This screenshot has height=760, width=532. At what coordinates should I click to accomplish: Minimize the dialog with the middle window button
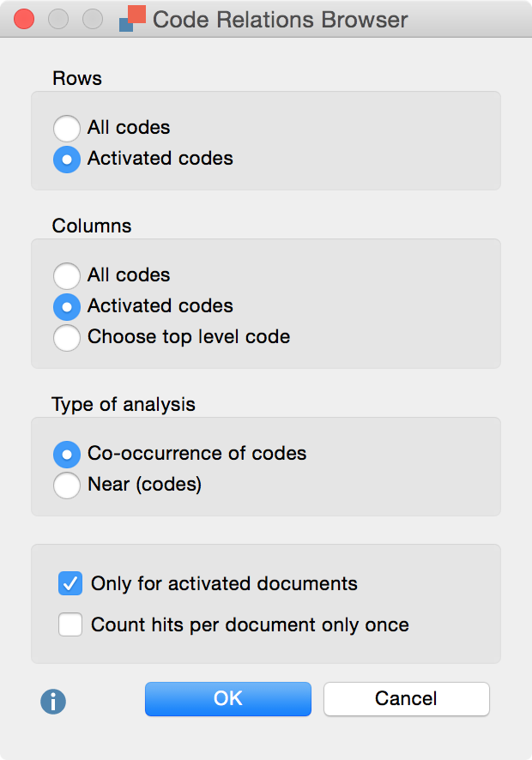pyautogui.click(x=58, y=19)
